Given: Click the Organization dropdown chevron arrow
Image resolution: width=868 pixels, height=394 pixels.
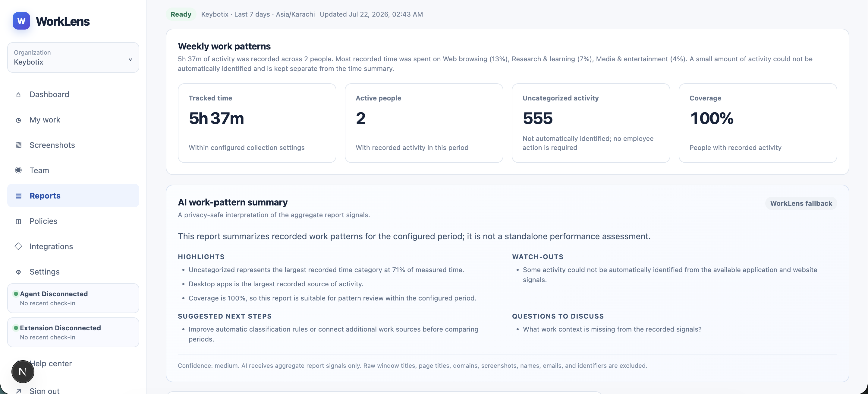Looking at the screenshot, I should [x=131, y=60].
